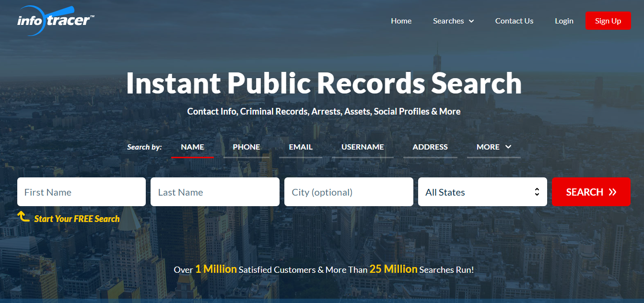Click the yellow arrow beside Start Your FREE Search
Image resolution: width=644 pixels, height=303 pixels.
(x=23, y=217)
